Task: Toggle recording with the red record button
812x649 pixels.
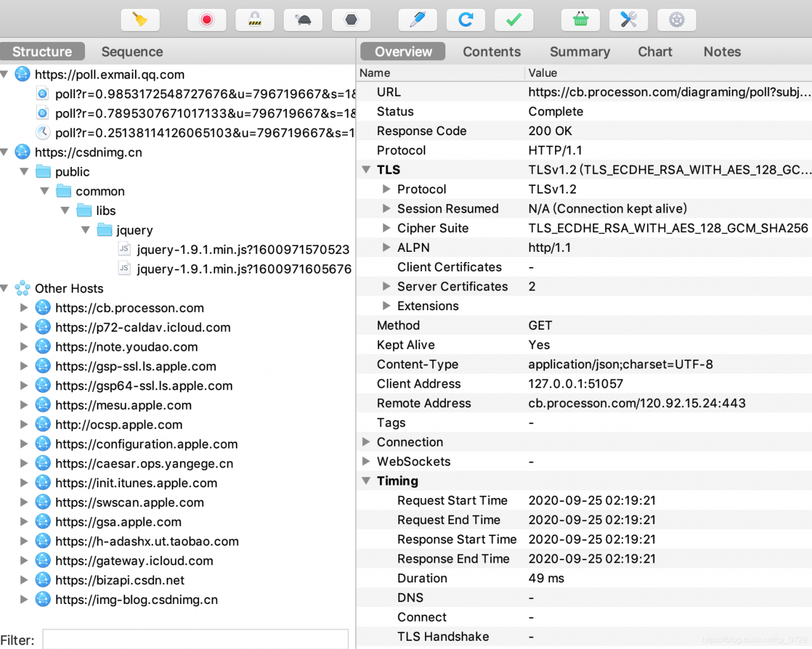Action: pos(207,20)
